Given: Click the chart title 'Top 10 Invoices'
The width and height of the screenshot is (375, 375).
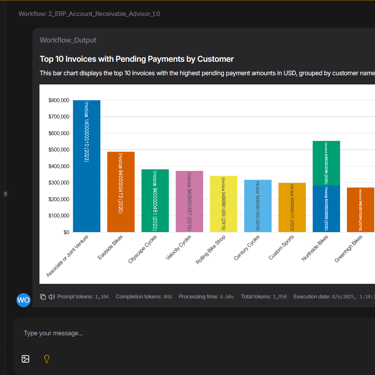Looking at the screenshot, I should tap(137, 59).
